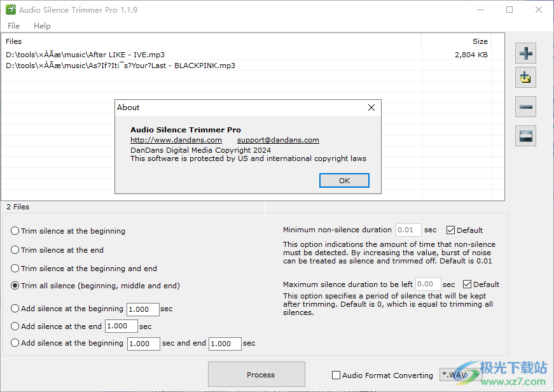The width and height of the screenshot is (554, 392).
Task: Open the File menu
Action: click(13, 26)
